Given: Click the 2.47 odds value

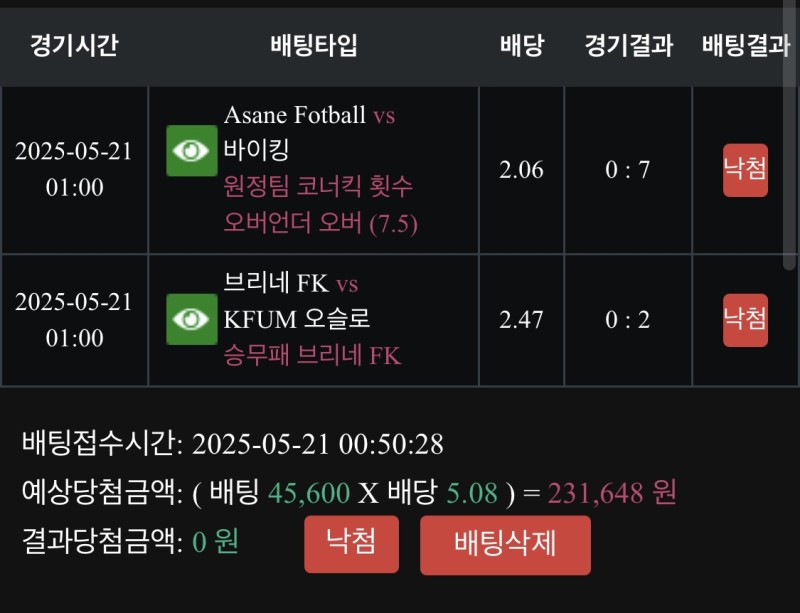Looking at the screenshot, I should [521, 320].
